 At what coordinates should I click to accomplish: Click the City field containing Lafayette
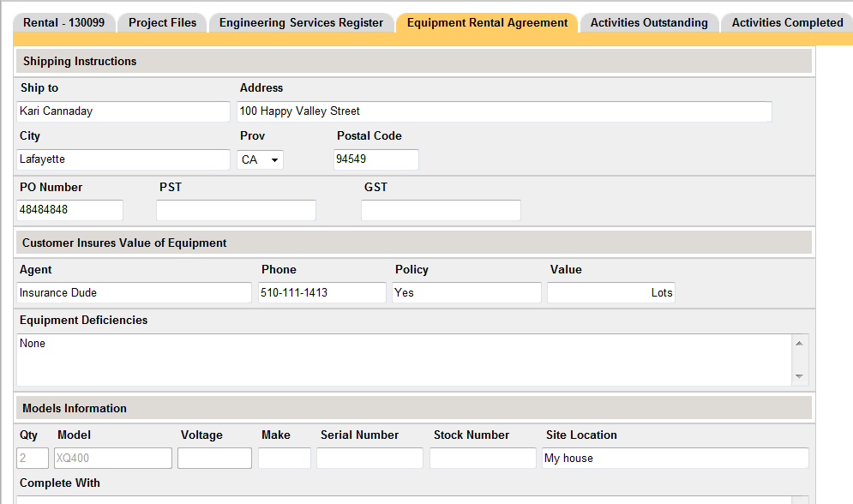click(123, 159)
